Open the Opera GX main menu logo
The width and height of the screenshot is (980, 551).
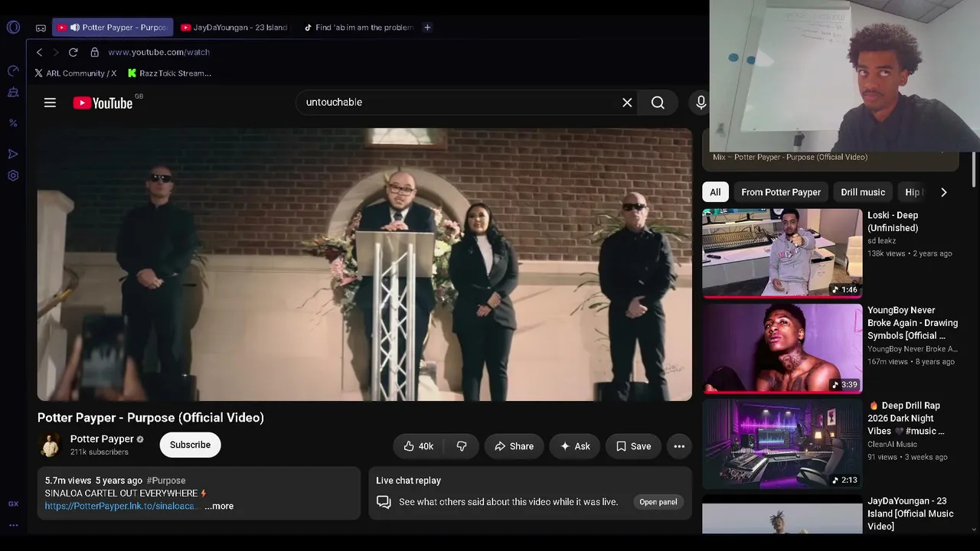tap(13, 28)
